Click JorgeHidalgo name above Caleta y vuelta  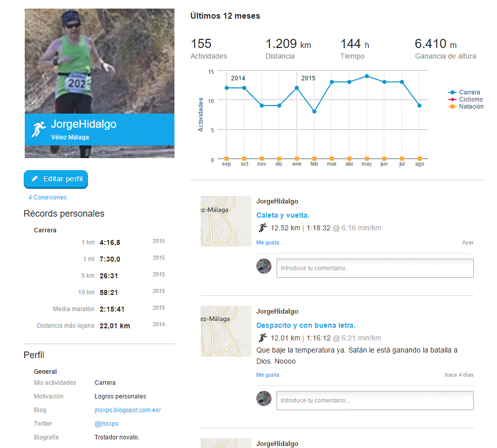coord(277,202)
